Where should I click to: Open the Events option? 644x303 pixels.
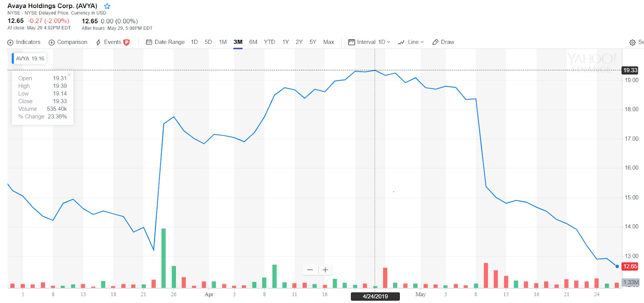[x=112, y=42]
